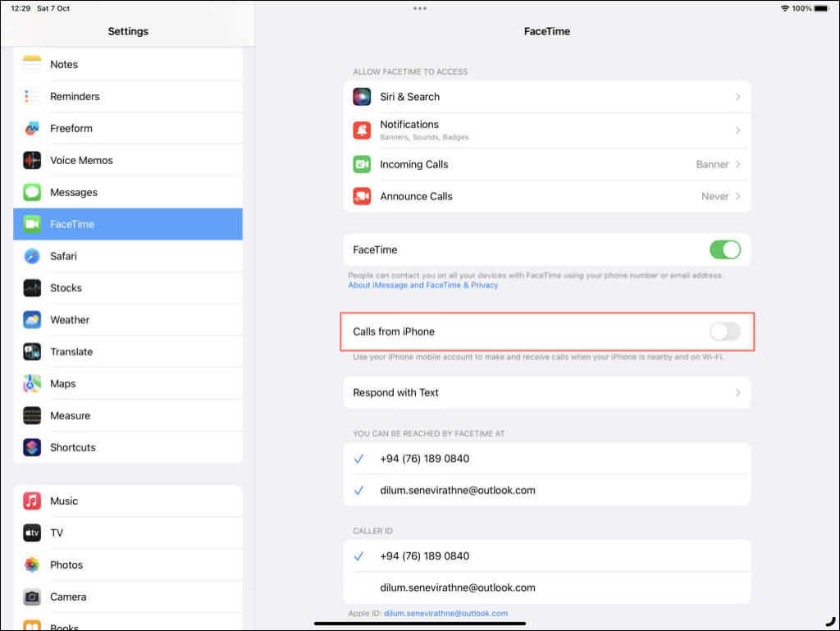Select Weather in the settings list
Viewport: 840px width, 631px height.
[128, 320]
